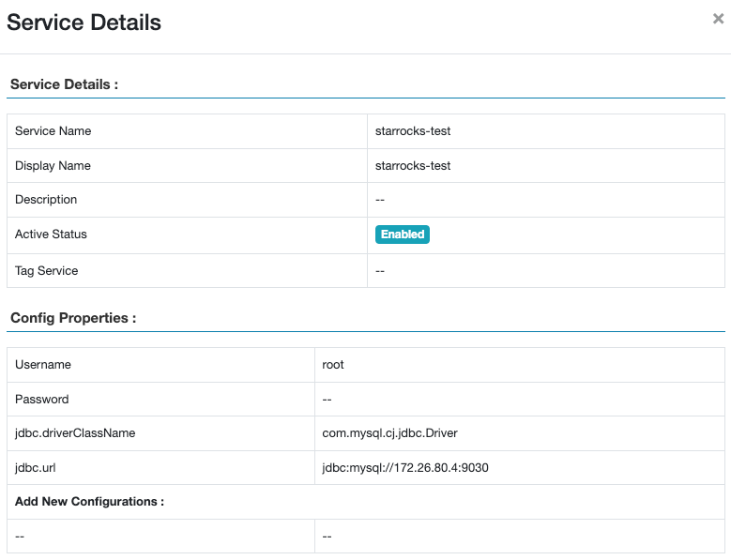Click the Username label
Viewport: 731px width, 560px height.
point(43,365)
